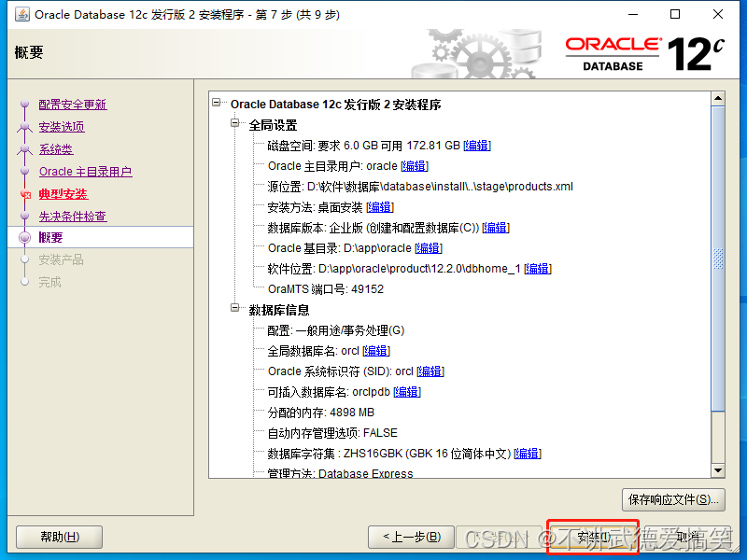Select the 管理方法 Database Express row
The image size is (747, 560).
pos(340,473)
